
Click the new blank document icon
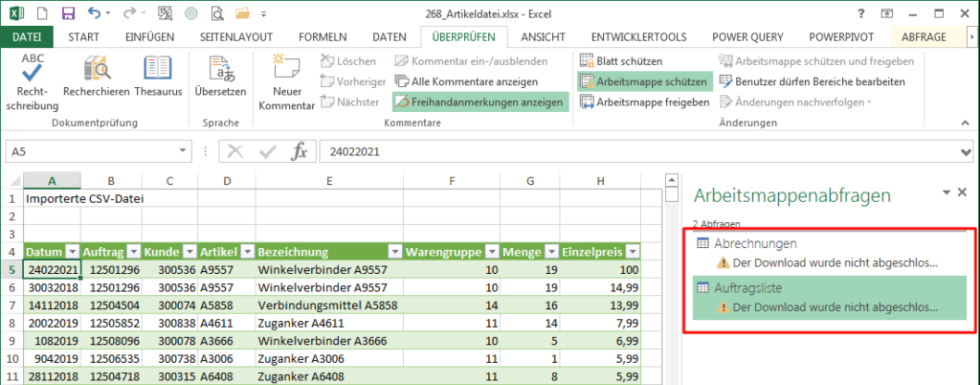tap(42, 13)
